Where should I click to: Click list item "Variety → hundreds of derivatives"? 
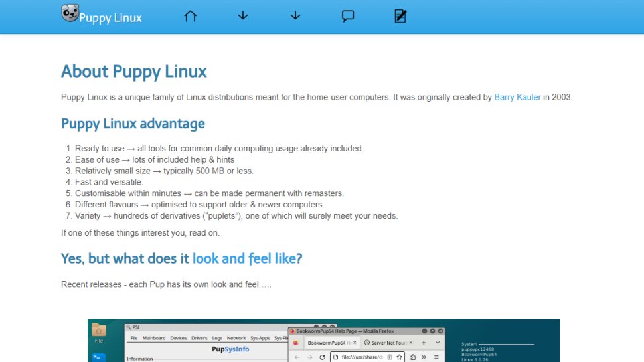(x=236, y=216)
